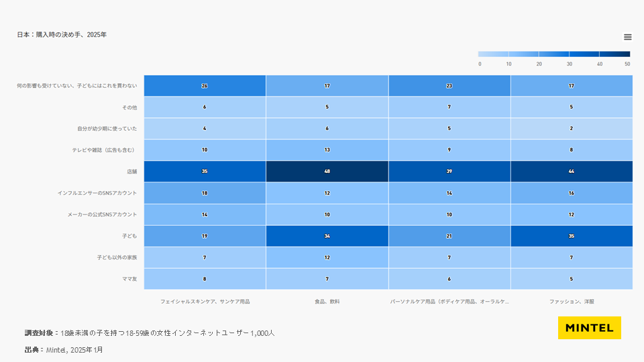Select the インフルエンサーのSNSアカウント row label
Viewport: 644px width, 362px height.
97,193
